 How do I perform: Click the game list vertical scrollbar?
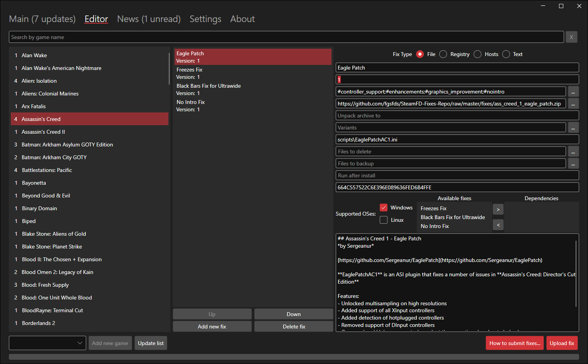pyautogui.click(x=169, y=69)
